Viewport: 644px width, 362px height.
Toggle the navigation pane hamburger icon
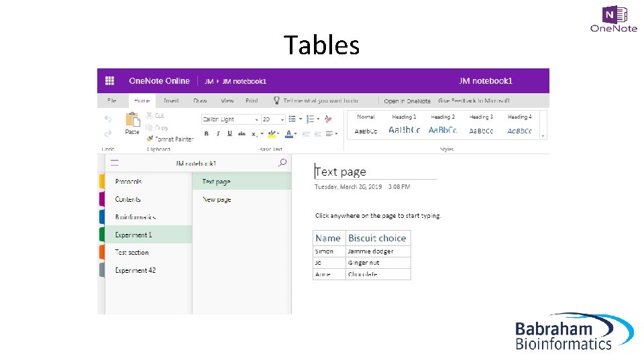[x=115, y=163]
